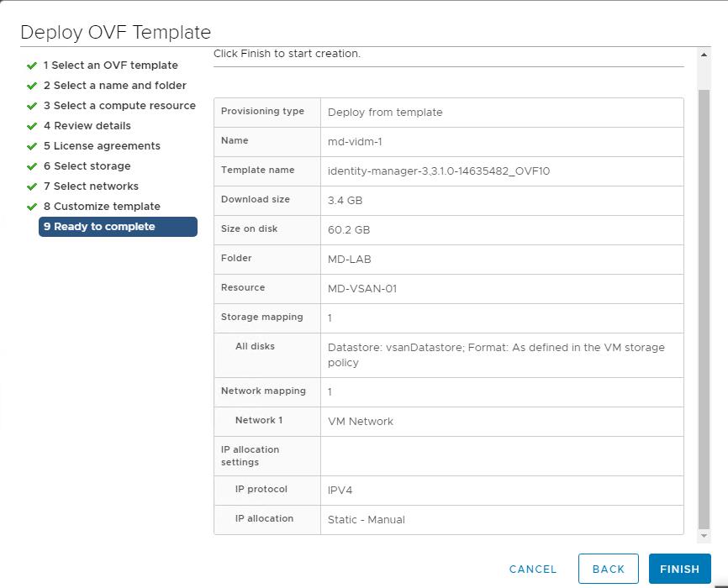This screenshot has height=588, width=728.
Task: Click the BACK button
Action: (x=609, y=569)
